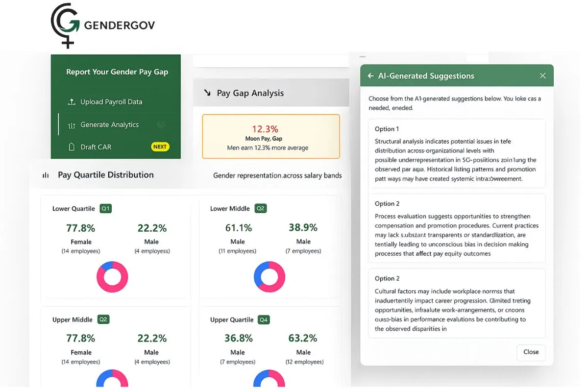
Task: Click the GenderGov logo
Action: point(103,25)
